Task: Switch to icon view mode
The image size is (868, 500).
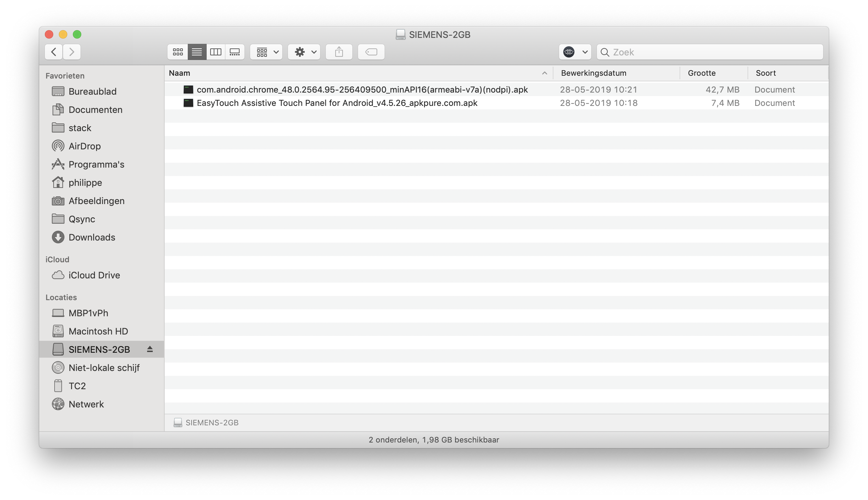Action: [178, 52]
